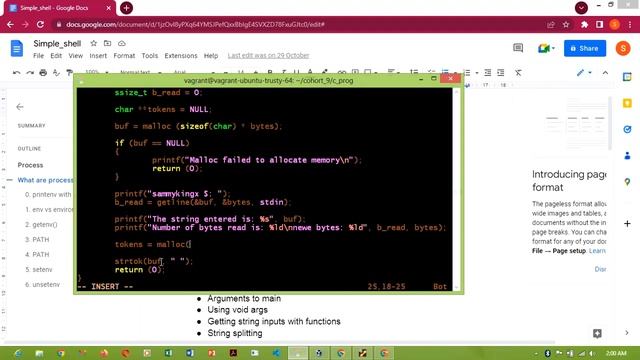Click the Google Meet camera icon
Image resolution: width=640 pixels, height=360 pixels.
click(x=544, y=48)
